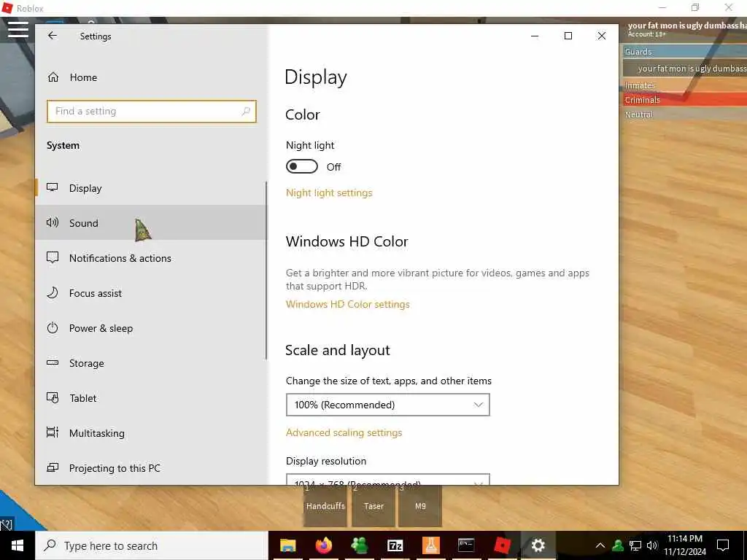Open the Power & sleep page
747x560 pixels.
[x=150, y=327]
